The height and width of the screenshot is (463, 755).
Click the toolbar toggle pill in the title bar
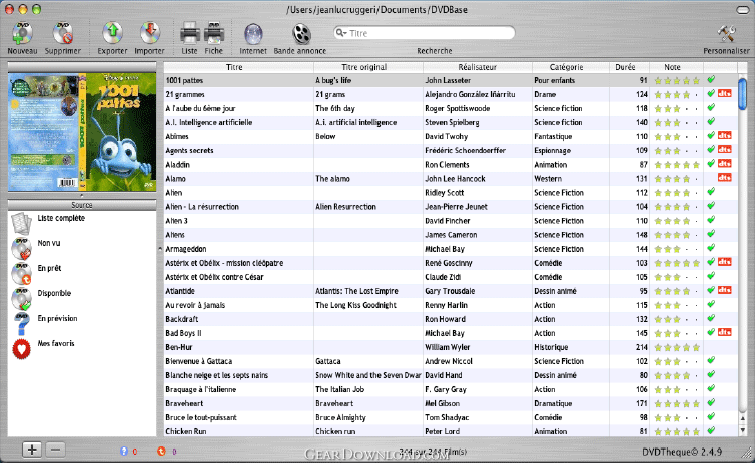(742, 10)
